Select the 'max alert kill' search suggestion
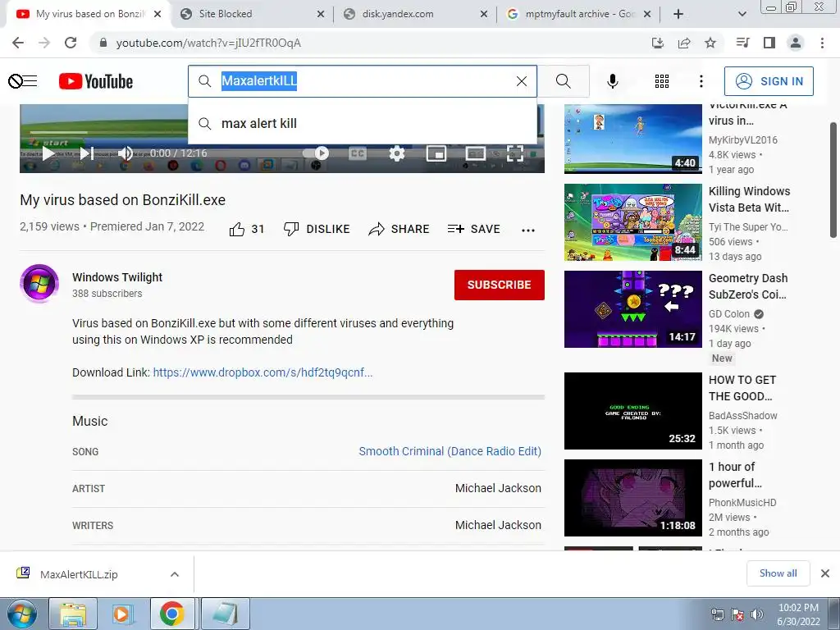 [362, 124]
